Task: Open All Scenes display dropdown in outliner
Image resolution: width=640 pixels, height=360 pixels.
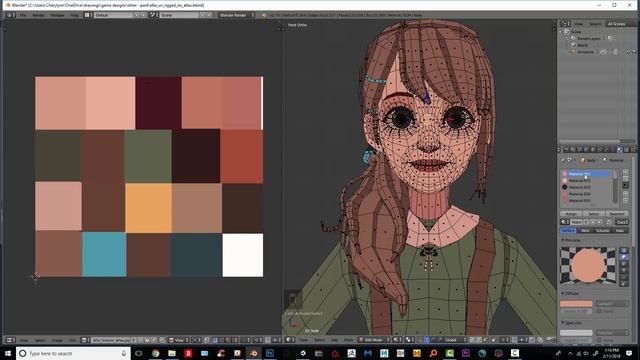Action: tap(619, 24)
